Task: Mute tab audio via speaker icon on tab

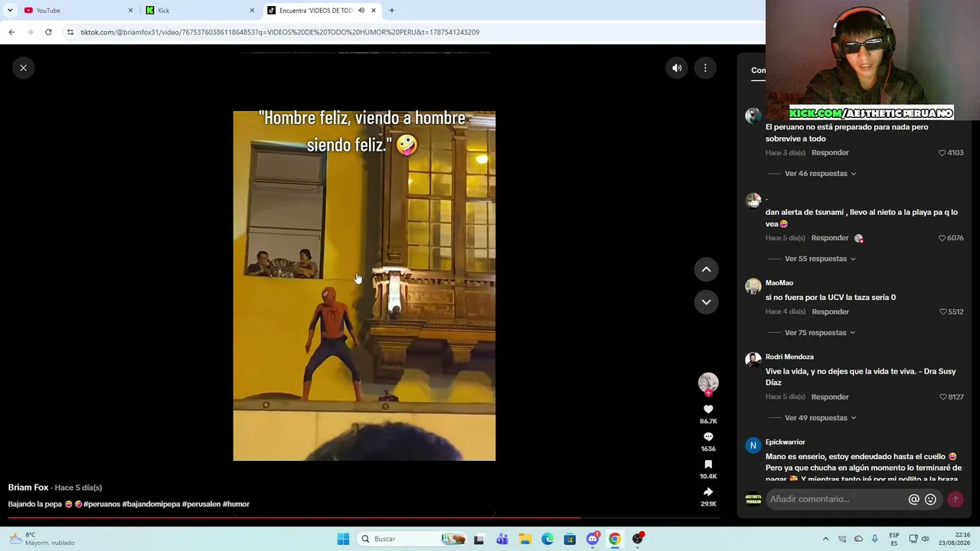Action: (x=361, y=11)
